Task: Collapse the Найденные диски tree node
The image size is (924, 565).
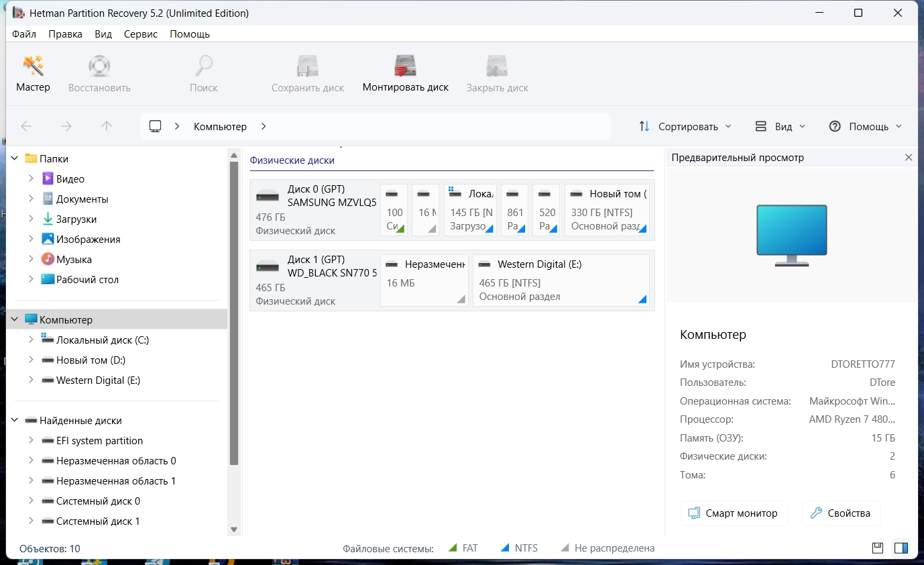Action: pos(16,421)
